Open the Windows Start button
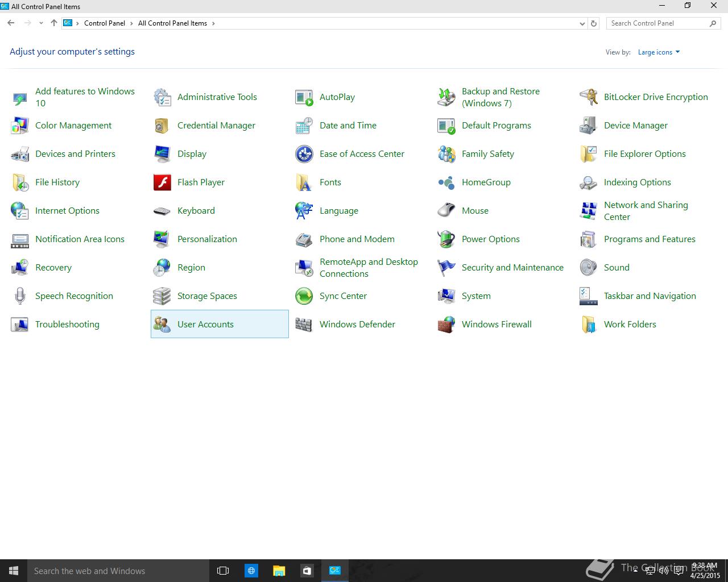This screenshot has height=582, width=728. pyautogui.click(x=14, y=571)
